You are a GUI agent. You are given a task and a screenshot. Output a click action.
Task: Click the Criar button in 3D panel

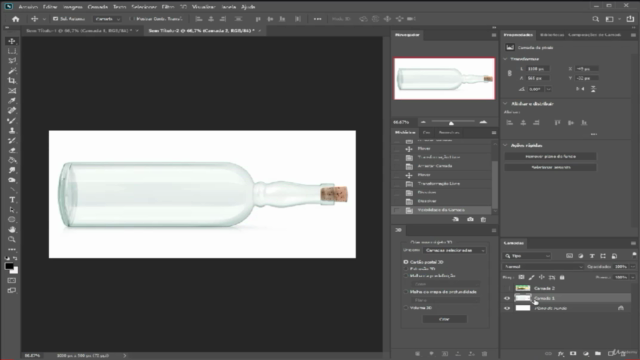click(x=444, y=319)
